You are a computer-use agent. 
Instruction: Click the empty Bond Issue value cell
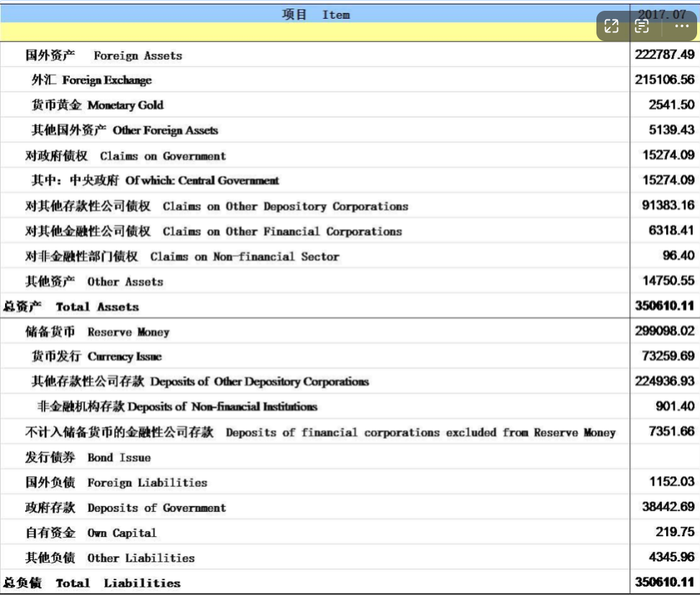[663, 457]
